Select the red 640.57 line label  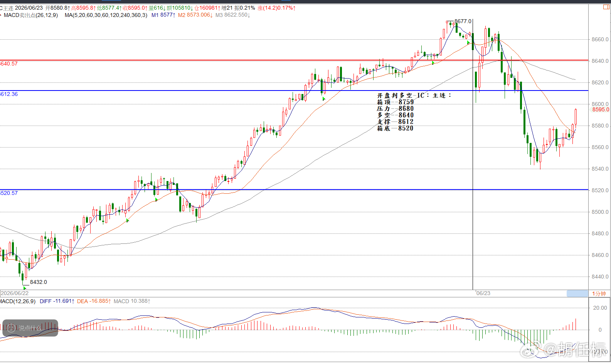point(9,64)
